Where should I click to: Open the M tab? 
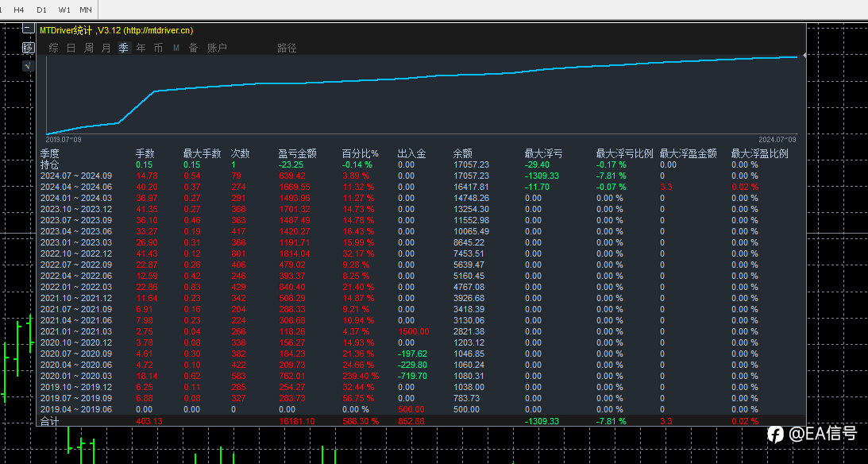click(176, 48)
